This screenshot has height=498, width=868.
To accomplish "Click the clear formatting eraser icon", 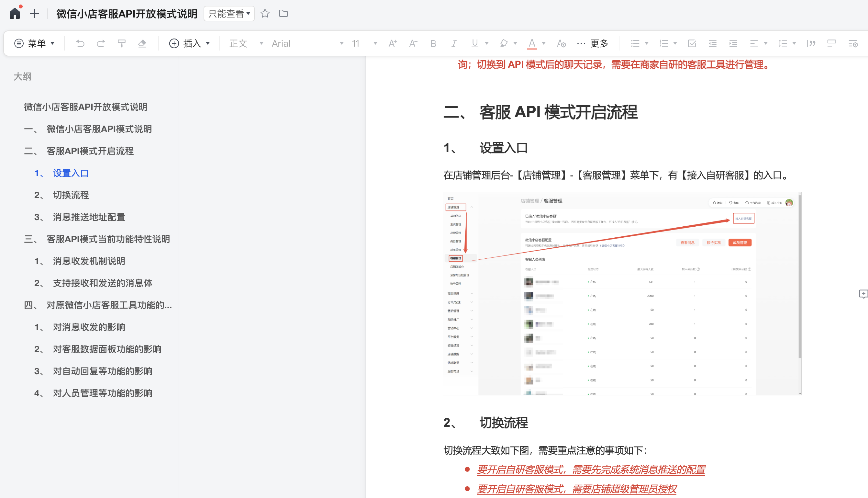I will 142,43.
